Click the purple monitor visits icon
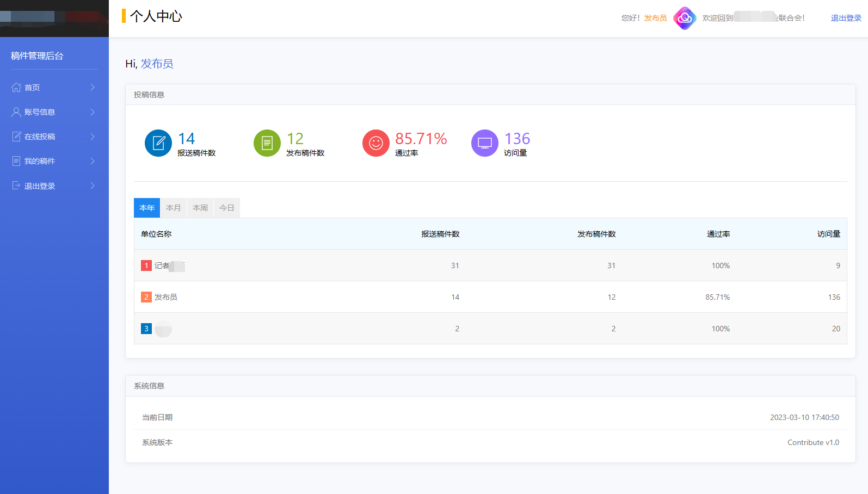Screen dimensions: 868x494 pos(485,143)
